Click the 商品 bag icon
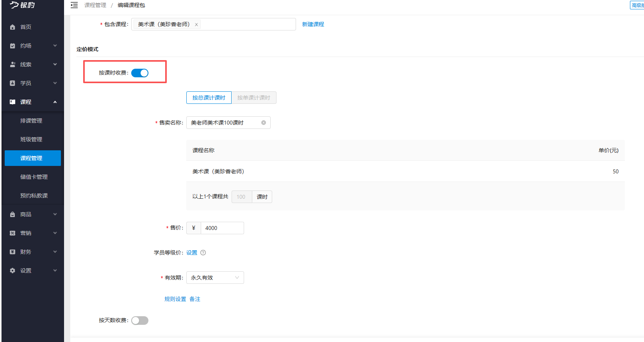Screen dimensions: 644x342 [x=12, y=214]
